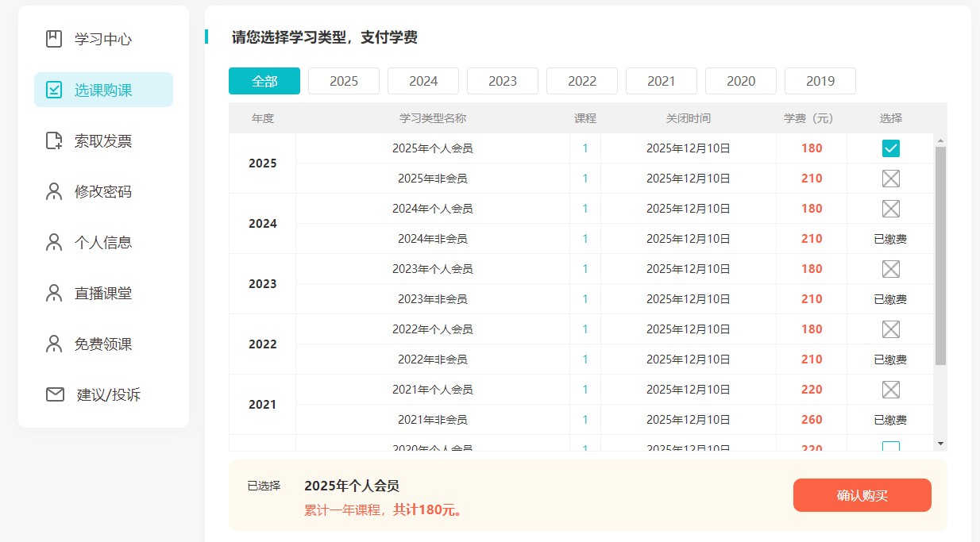This screenshot has width=980, height=542.
Task: Select the 全部 filter tab
Action: pyautogui.click(x=264, y=80)
